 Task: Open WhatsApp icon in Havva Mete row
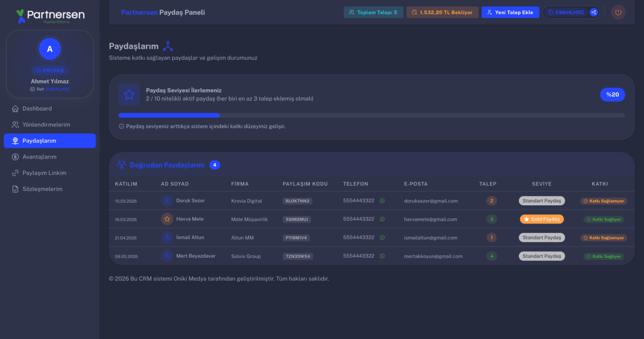382,220
